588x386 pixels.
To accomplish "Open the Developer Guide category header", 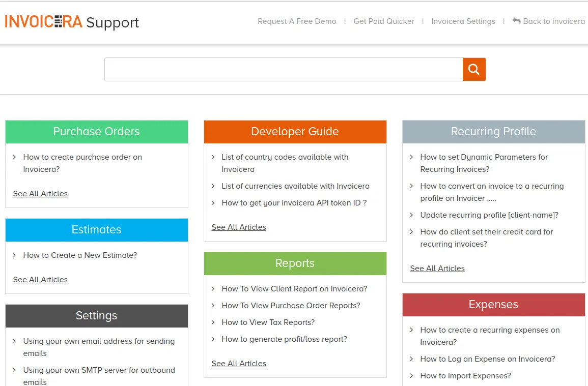I will 295,132.
